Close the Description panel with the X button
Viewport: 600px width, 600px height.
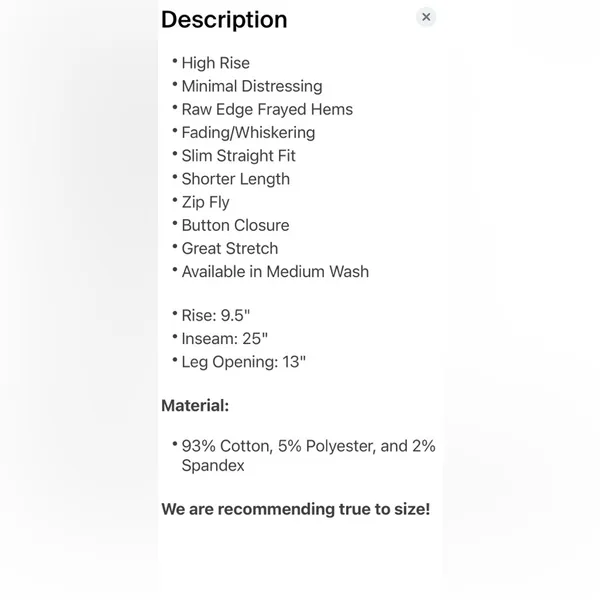click(x=426, y=17)
